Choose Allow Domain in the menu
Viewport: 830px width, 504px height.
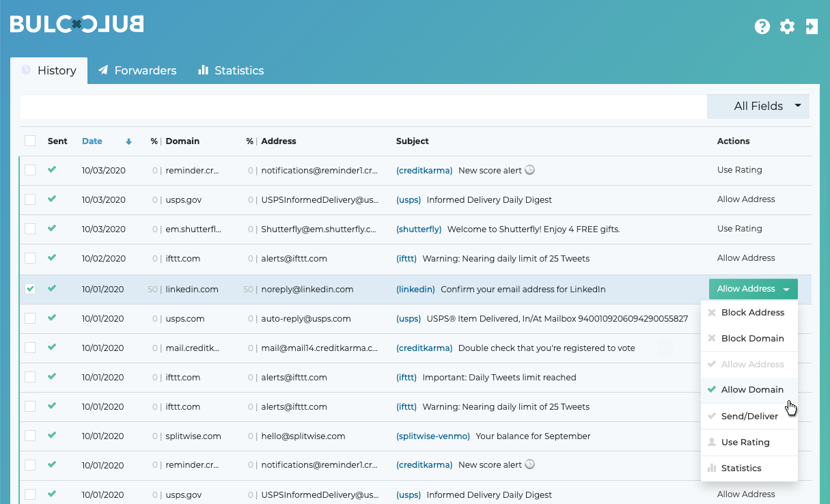pyautogui.click(x=749, y=390)
